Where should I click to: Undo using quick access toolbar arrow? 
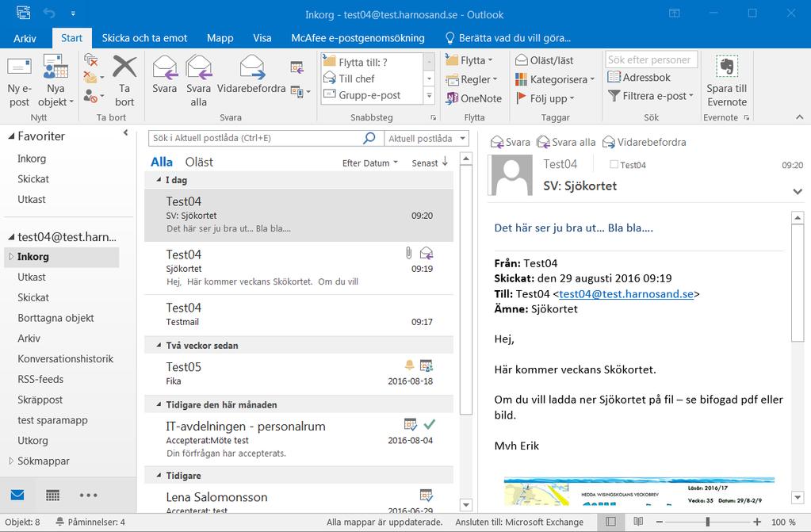pyautogui.click(x=50, y=13)
